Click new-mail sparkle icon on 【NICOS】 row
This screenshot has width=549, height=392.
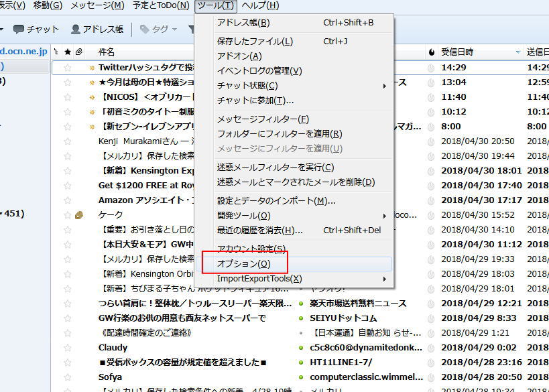point(92,97)
